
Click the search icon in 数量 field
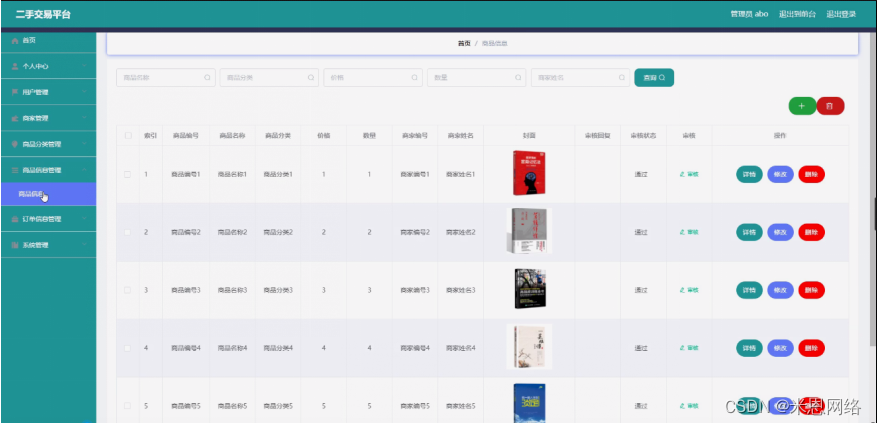coord(518,78)
